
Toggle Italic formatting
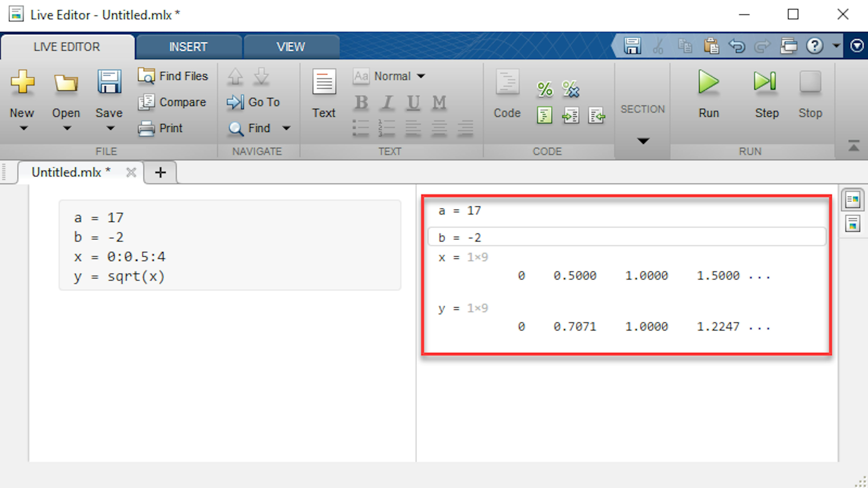pyautogui.click(x=387, y=102)
